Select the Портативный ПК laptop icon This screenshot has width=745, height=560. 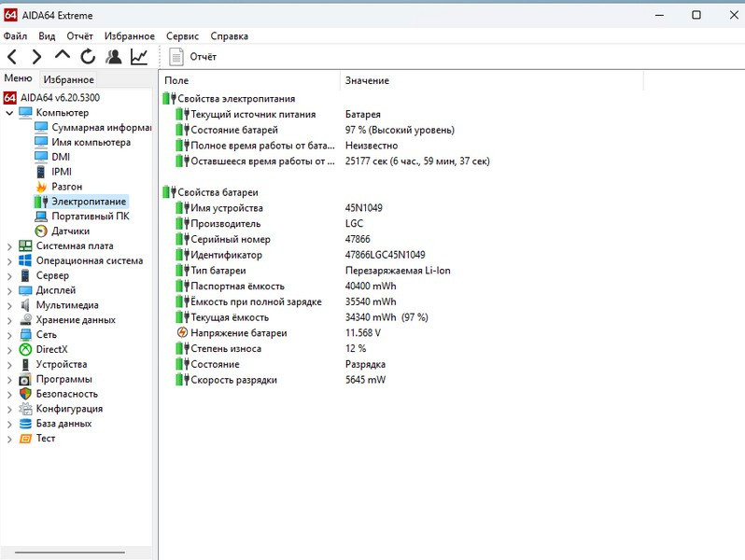[x=41, y=217]
